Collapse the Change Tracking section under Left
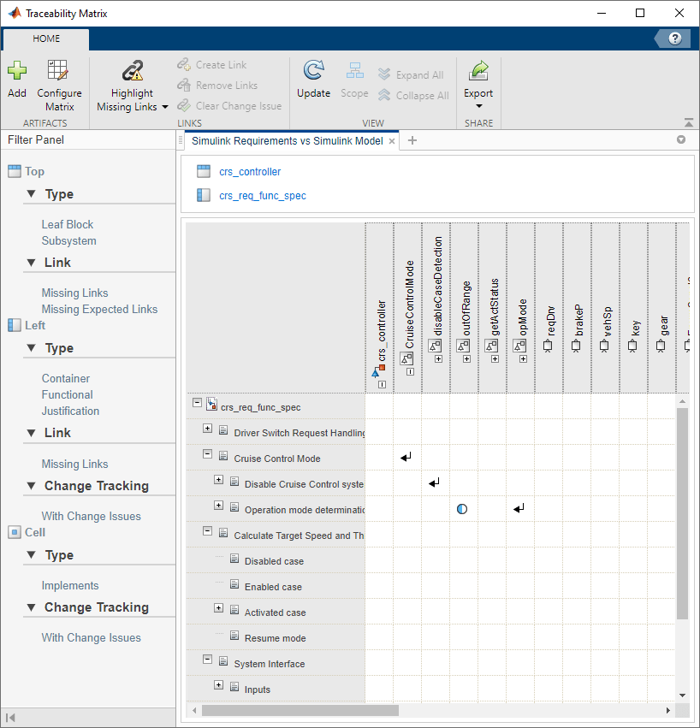The width and height of the screenshot is (700, 728). [31, 486]
